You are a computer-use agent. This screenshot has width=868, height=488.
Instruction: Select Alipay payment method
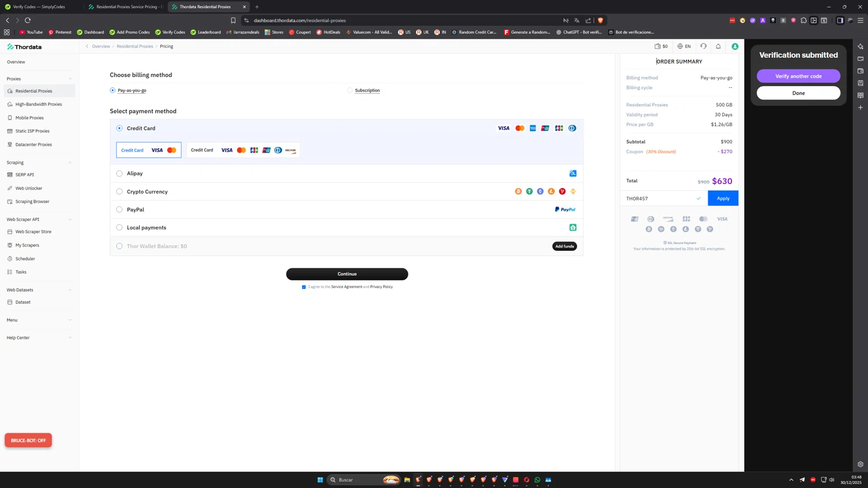click(119, 173)
